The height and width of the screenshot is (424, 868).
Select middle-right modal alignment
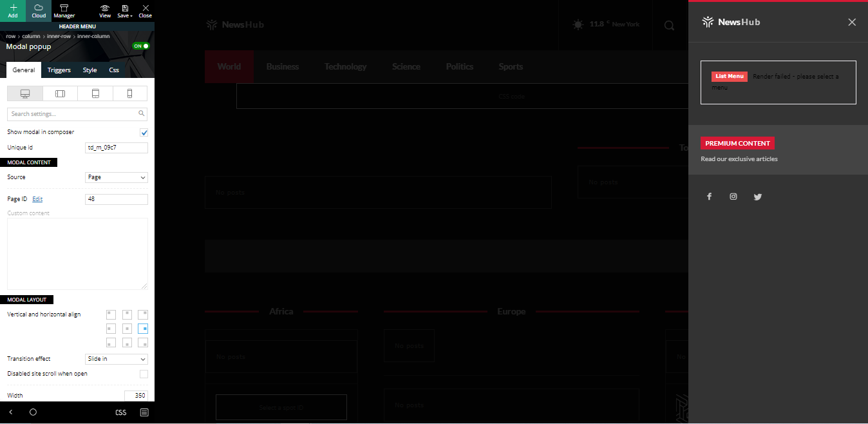click(143, 329)
